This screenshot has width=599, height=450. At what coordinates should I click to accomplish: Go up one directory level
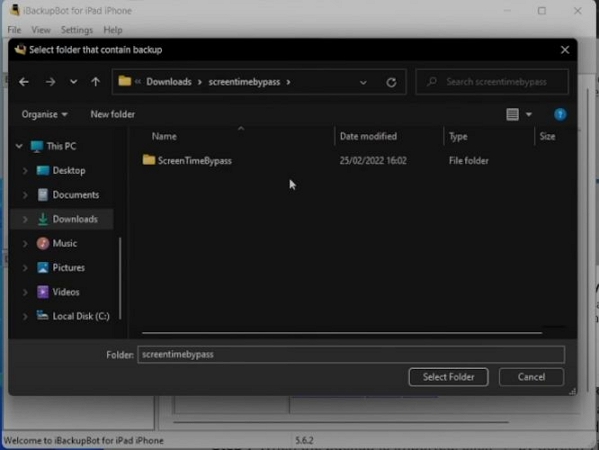(x=96, y=82)
